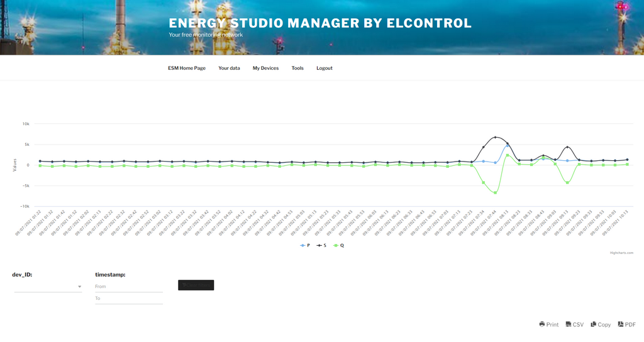Image resolution: width=644 pixels, height=342 pixels.
Task: Open the dev_ID dropdown
Action: [48, 287]
